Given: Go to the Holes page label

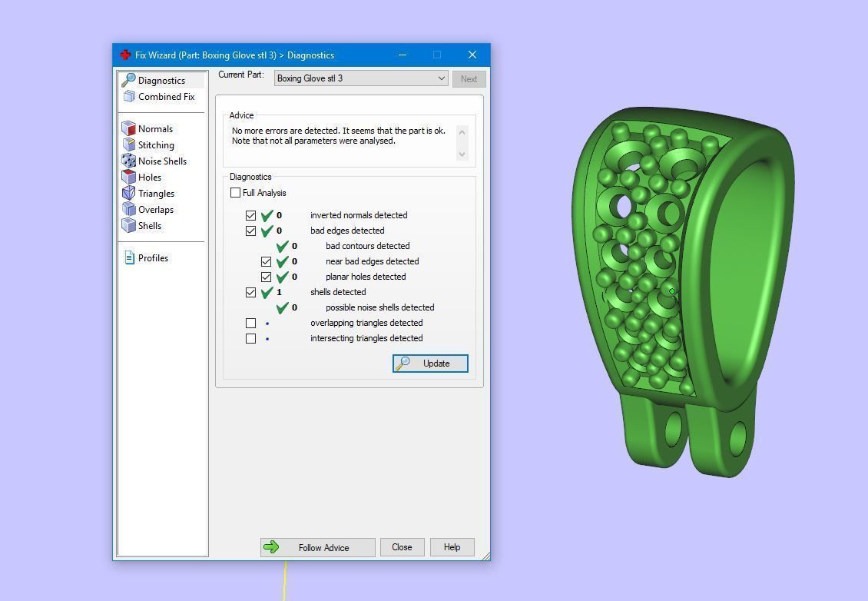Looking at the screenshot, I should pyautogui.click(x=150, y=177).
